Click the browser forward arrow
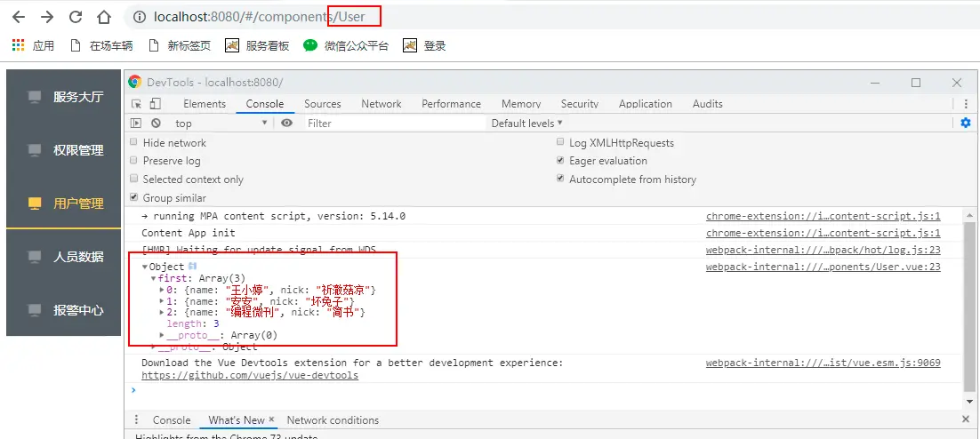 (47, 17)
